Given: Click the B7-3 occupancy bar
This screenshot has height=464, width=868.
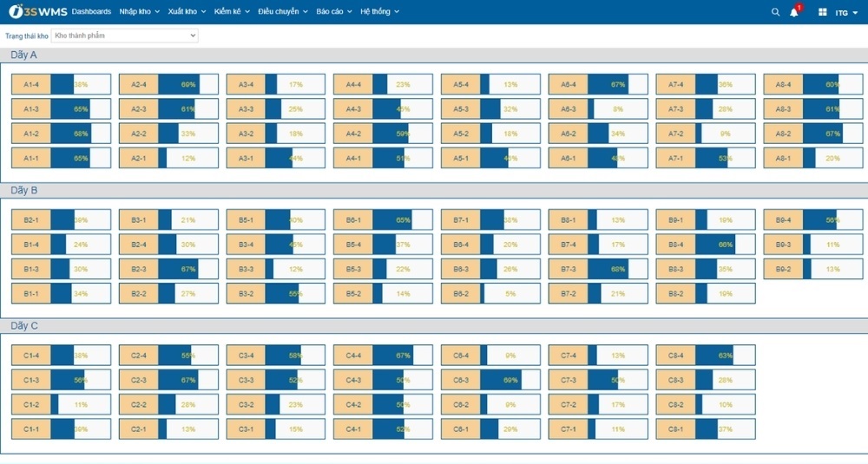Looking at the screenshot, I should tap(608, 269).
